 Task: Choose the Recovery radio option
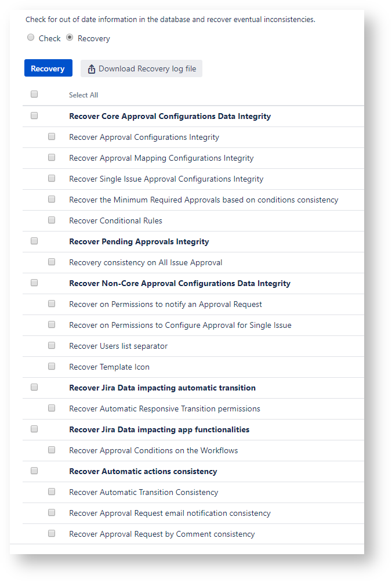pyautogui.click(x=70, y=38)
